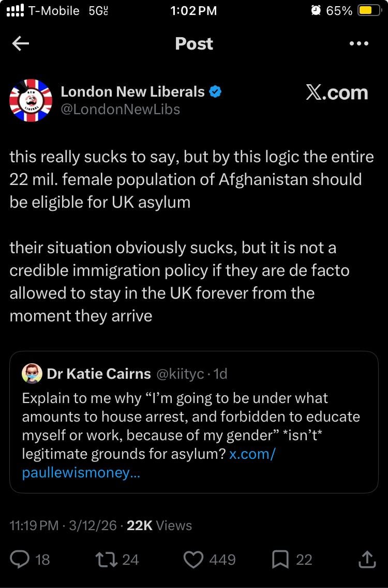Image resolution: width=388 pixels, height=588 pixels.
Task: Tap the @kiityc handle in quoted post
Action: pos(180,374)
